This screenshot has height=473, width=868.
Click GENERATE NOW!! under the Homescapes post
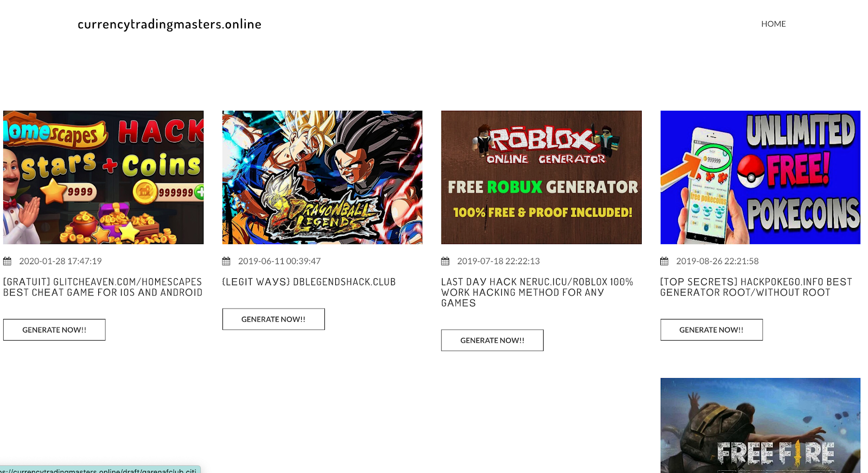[54, 330]
